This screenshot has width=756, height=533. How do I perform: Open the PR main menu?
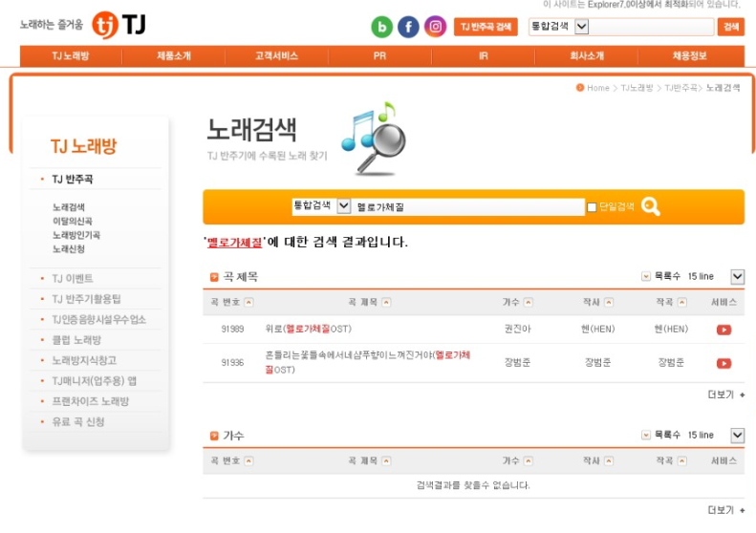[x=379, y=56]
